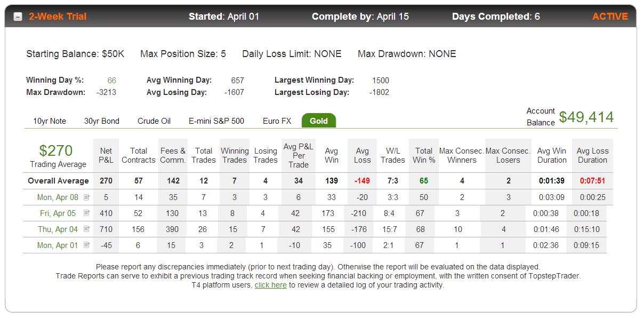Switch to the 30yr Bond tab

pos(102,121)
